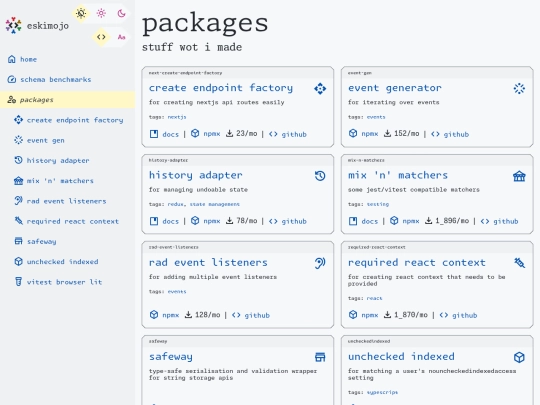Go to create endpoint factory sidebar item

click(69, 120)
